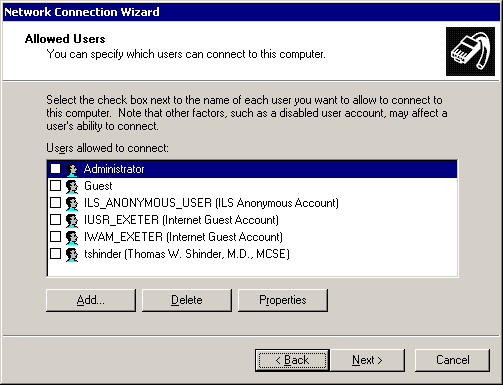The image size is (503, 385).
Task: Click the tshinder user icon
Action: point(72,254)
